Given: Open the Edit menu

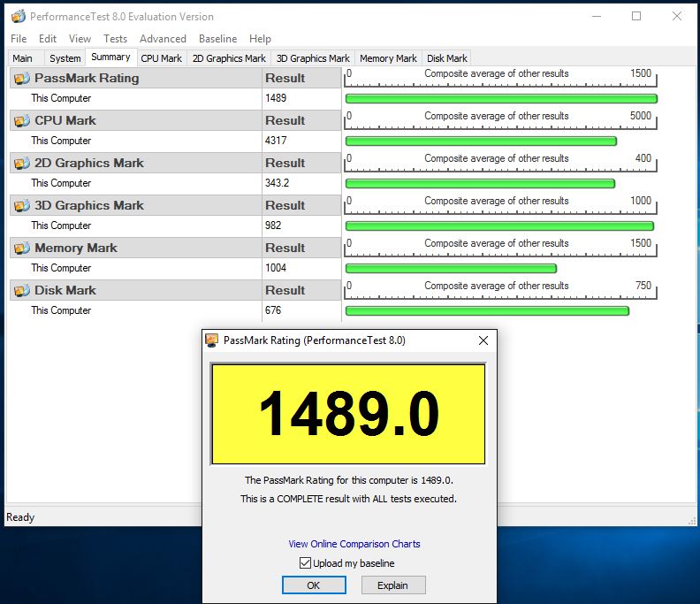Looking at the screenshot, I should click(x=48, y=39).
